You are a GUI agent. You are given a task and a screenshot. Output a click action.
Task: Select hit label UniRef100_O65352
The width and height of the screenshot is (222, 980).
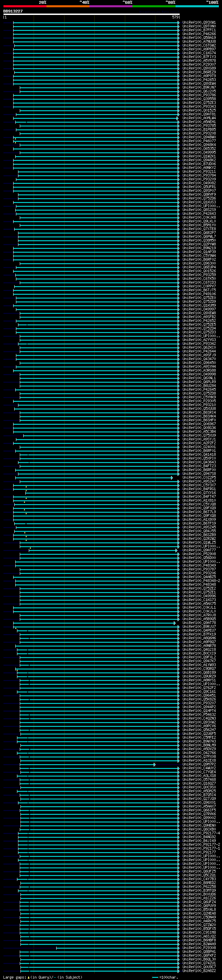click(199, 148)
